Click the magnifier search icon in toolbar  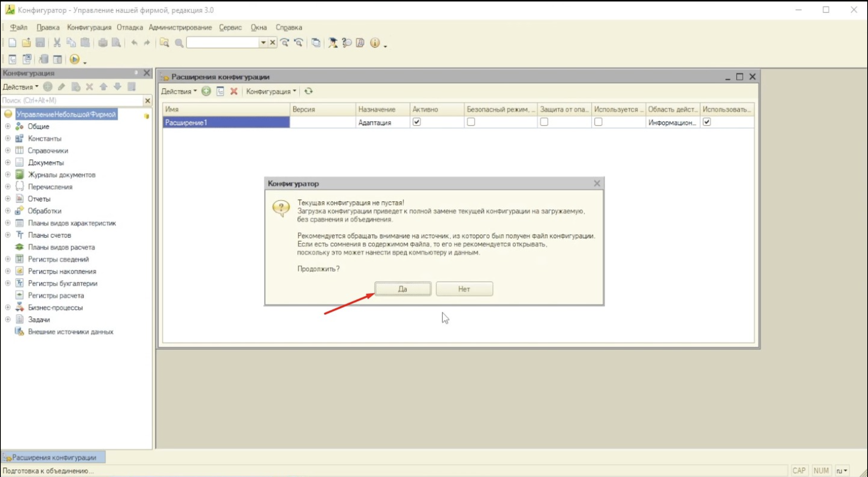click(x=179, y=43)
